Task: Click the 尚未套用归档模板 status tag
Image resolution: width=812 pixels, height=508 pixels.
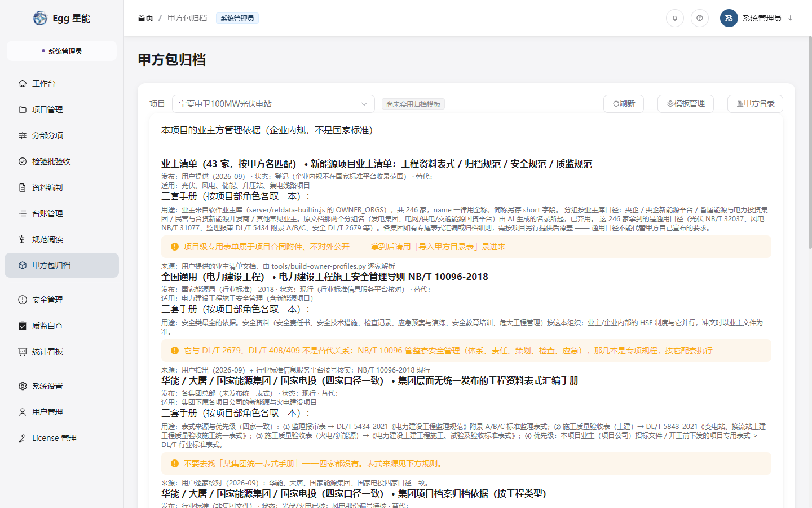Action: click(413, 104)
